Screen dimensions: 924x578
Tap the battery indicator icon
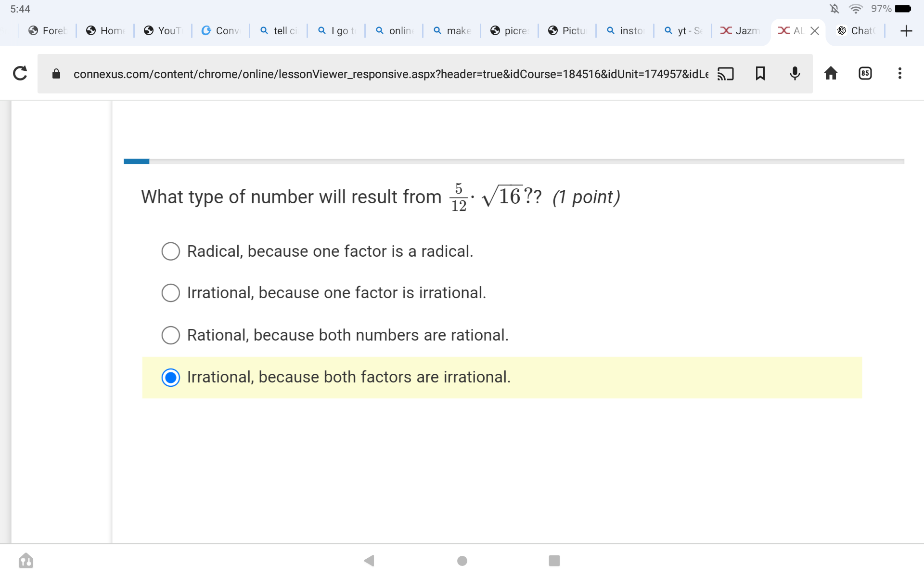903,9
